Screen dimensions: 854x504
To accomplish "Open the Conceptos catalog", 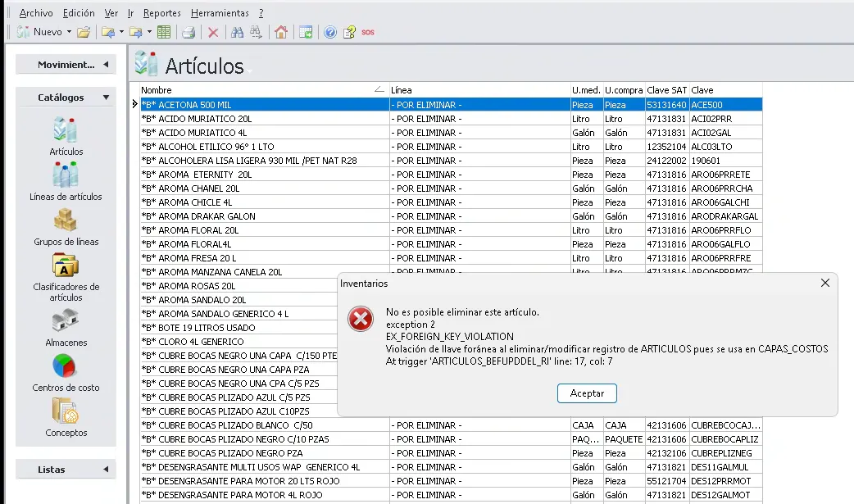I will [x=66, y=411].
